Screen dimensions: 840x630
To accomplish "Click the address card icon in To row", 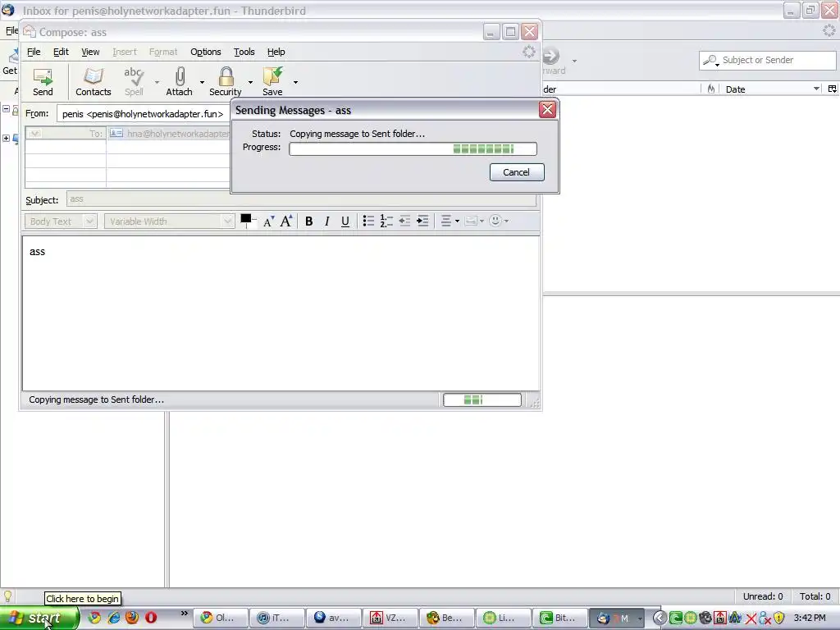I will click(116, 133).
